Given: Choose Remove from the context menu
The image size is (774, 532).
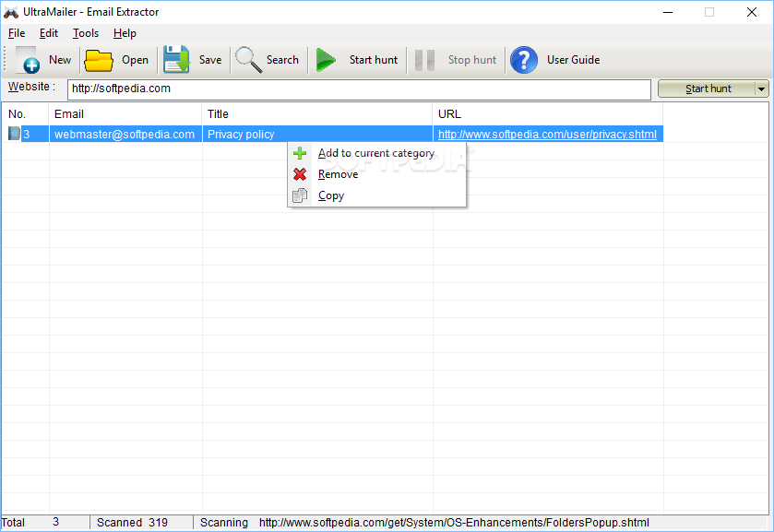Looking at the screenshot, I should pyautogui.click(x=376, y=174).
